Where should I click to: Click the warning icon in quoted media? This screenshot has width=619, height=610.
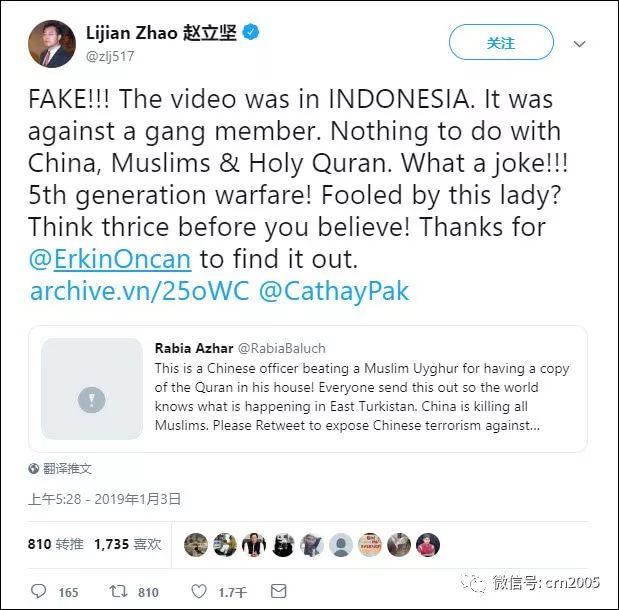coord(92,400)
